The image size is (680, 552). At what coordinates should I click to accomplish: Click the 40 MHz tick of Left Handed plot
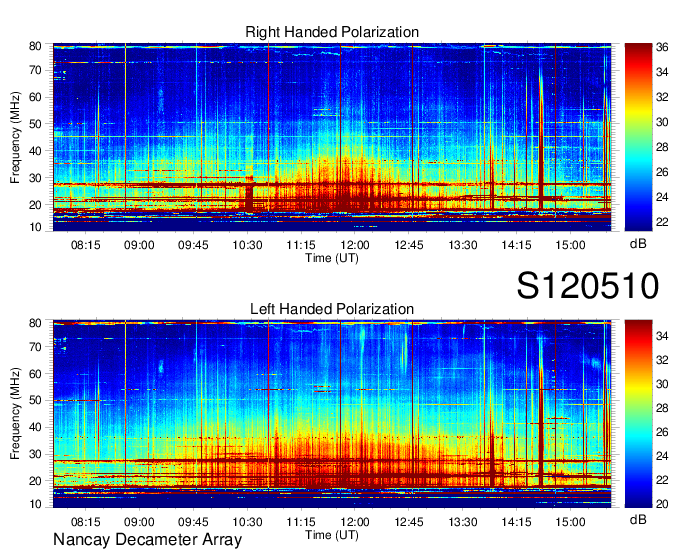[35, 427]
